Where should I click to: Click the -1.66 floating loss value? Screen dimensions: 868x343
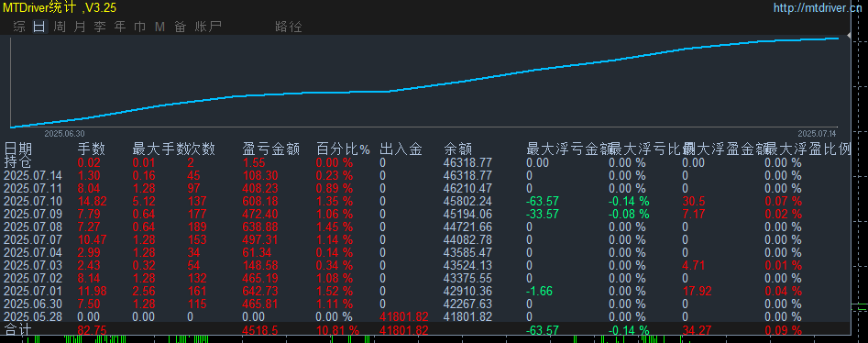(540, 291)
